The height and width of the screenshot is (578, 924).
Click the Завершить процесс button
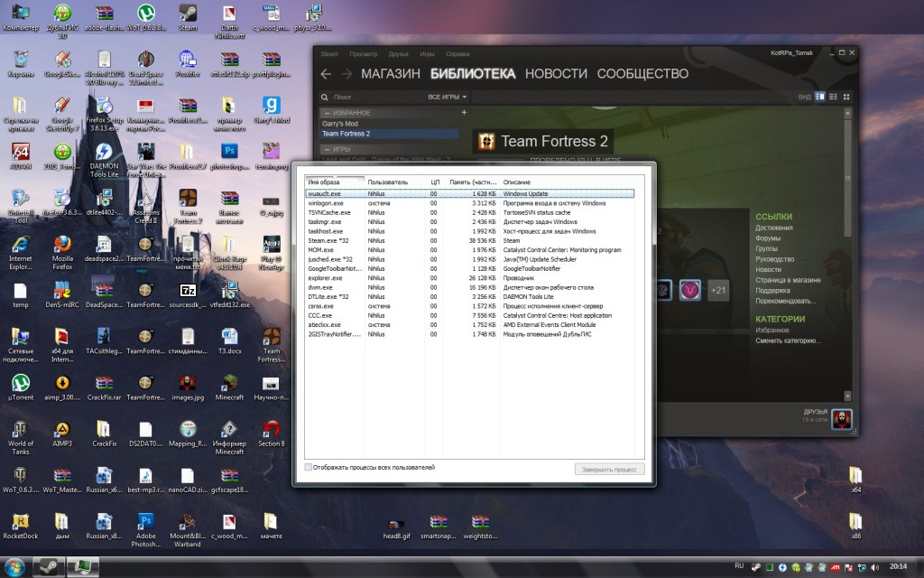coord(609,470)
